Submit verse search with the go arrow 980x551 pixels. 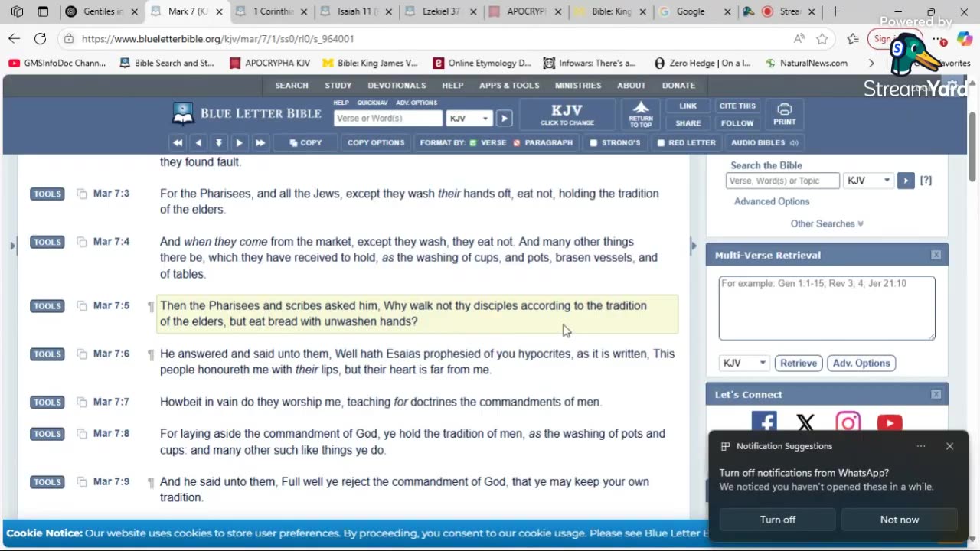pyautogui.click(x=504, y=118)
